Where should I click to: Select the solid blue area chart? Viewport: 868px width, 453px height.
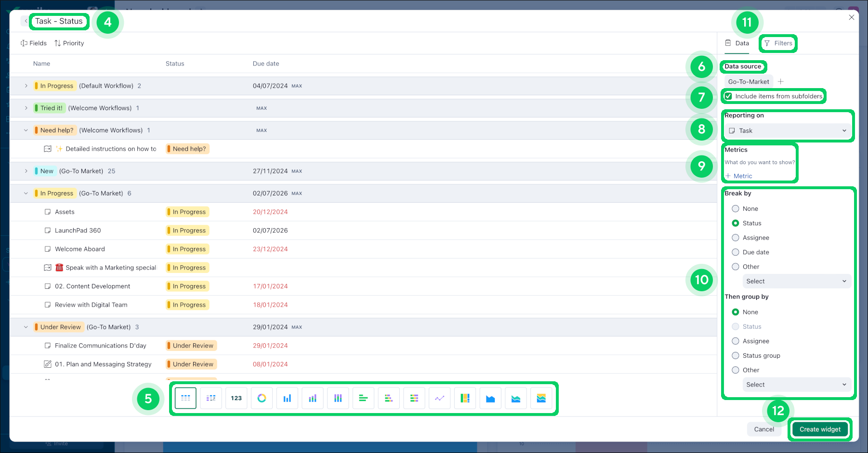(x=490, y=398)
